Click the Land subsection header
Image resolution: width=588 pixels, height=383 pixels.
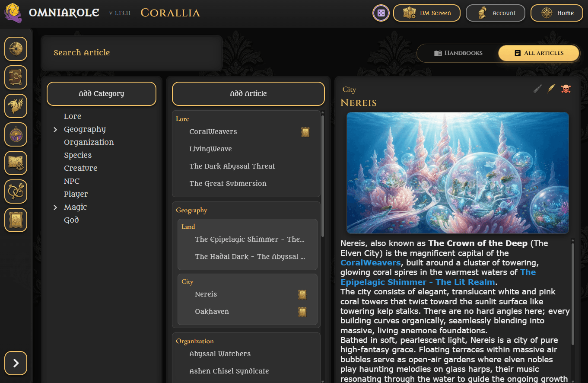coord(188,227)
